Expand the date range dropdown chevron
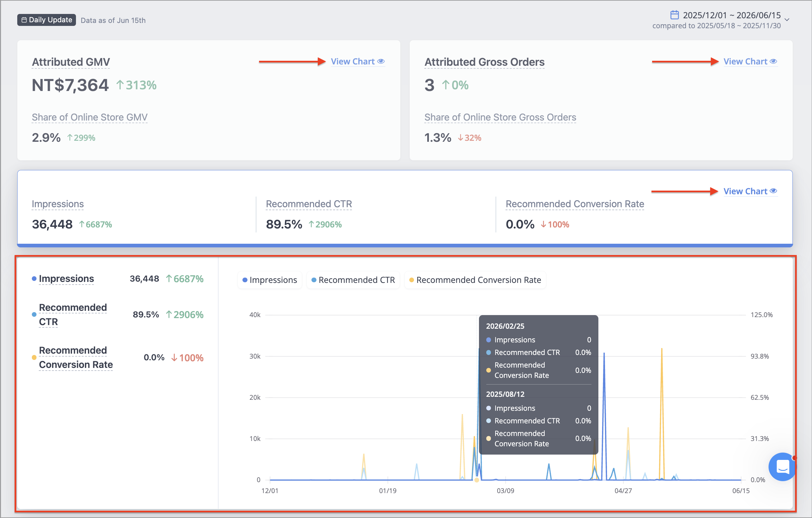Image resolution: width=812 pixels, height=518 pixels. (x=787, y=20)
